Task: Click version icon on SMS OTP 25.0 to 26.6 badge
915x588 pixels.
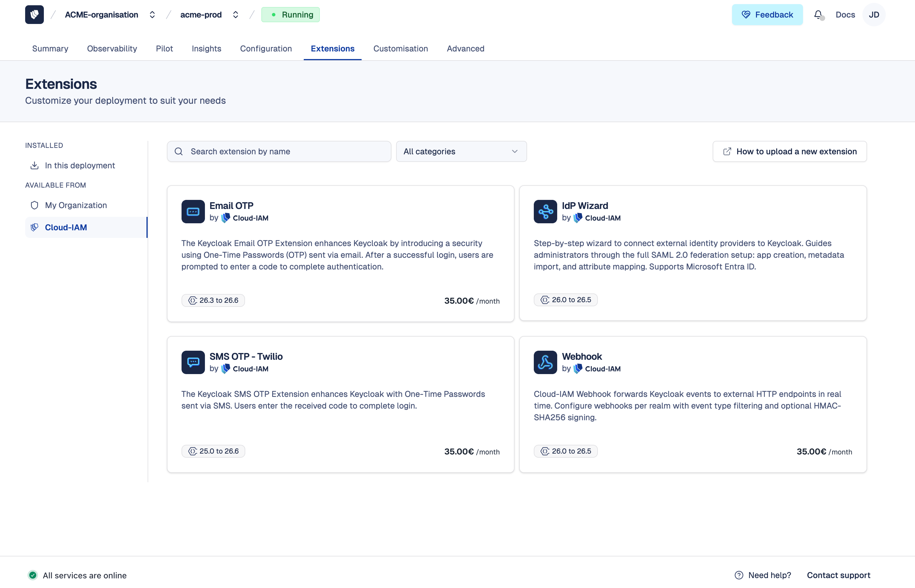Action: (192, 451)
